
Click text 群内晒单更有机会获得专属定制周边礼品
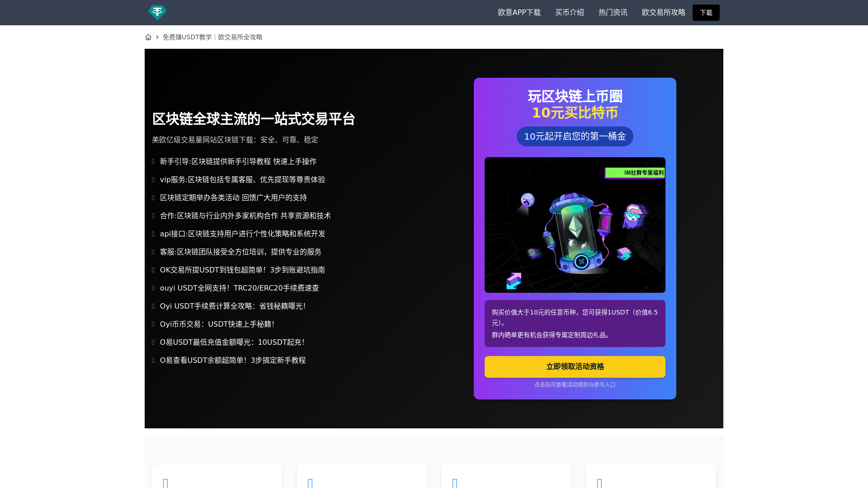(552, 335)
